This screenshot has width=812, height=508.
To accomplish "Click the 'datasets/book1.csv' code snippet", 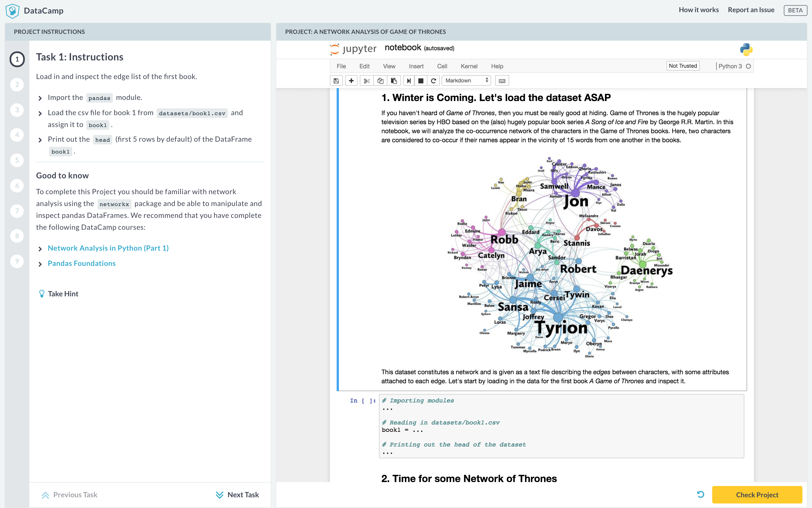I will pos(192,113).
